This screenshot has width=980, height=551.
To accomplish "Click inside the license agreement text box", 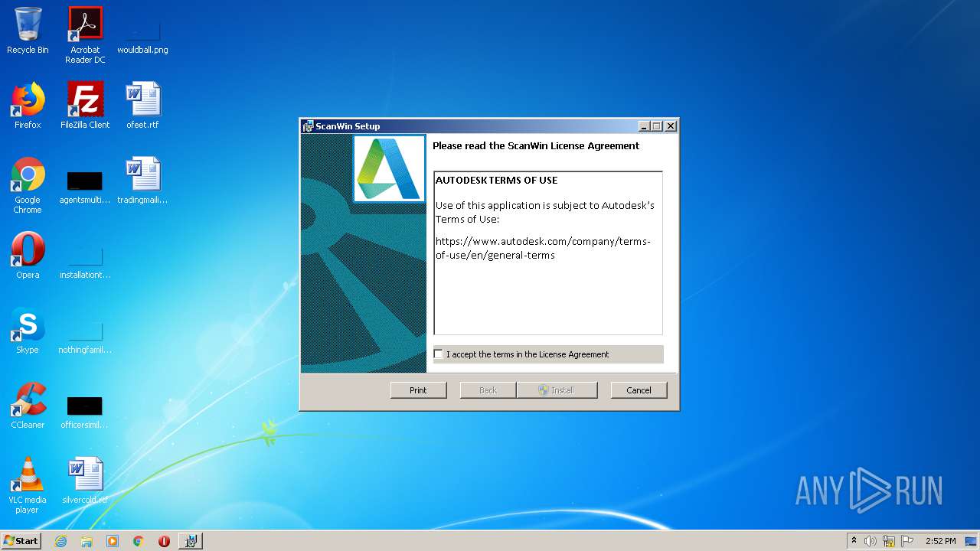I will coord(548,253).
